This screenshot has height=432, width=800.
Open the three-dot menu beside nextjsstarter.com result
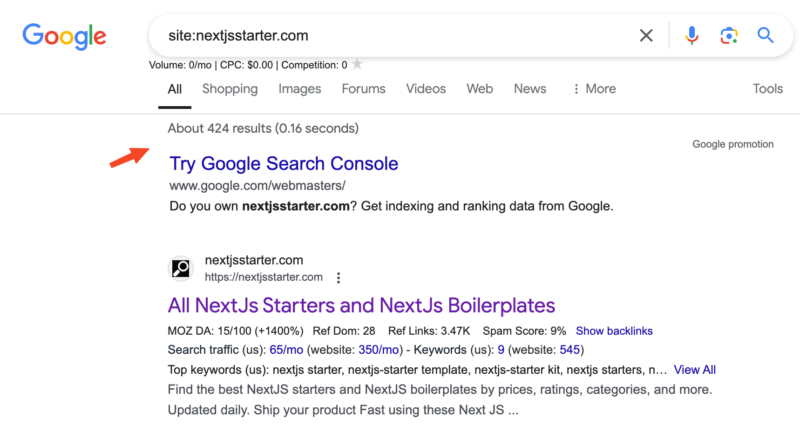coord(338,277)
